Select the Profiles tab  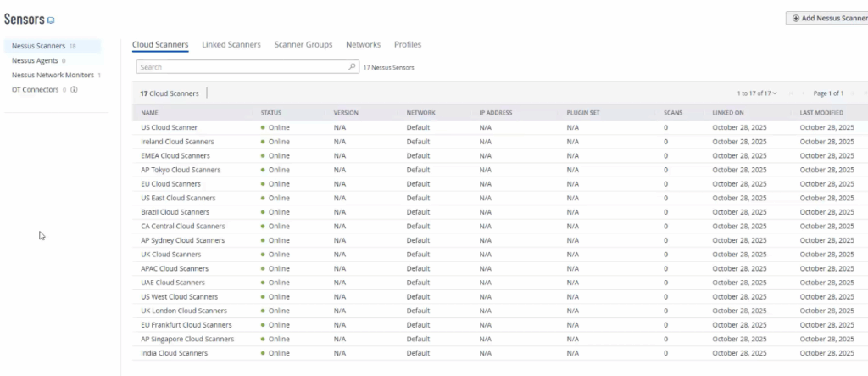click(407, 44)
